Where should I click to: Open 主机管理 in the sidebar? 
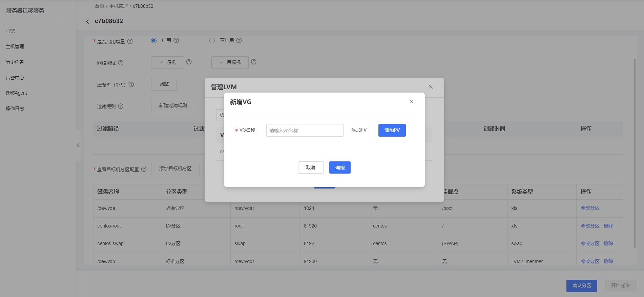[x=15, y=46]
